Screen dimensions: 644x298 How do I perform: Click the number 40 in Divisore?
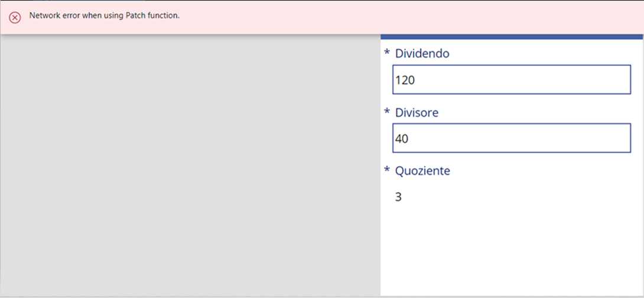[x=402, y=139]
